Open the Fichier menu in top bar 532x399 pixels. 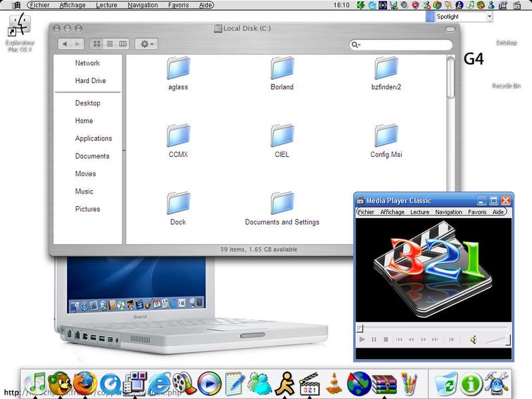click(x=40, y=5)
